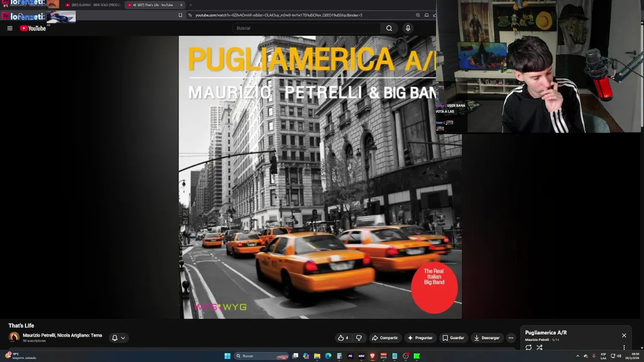Screen dimensions: 644x362
Task: Bookmark the page from the address bar
Action: pos(180,15)
